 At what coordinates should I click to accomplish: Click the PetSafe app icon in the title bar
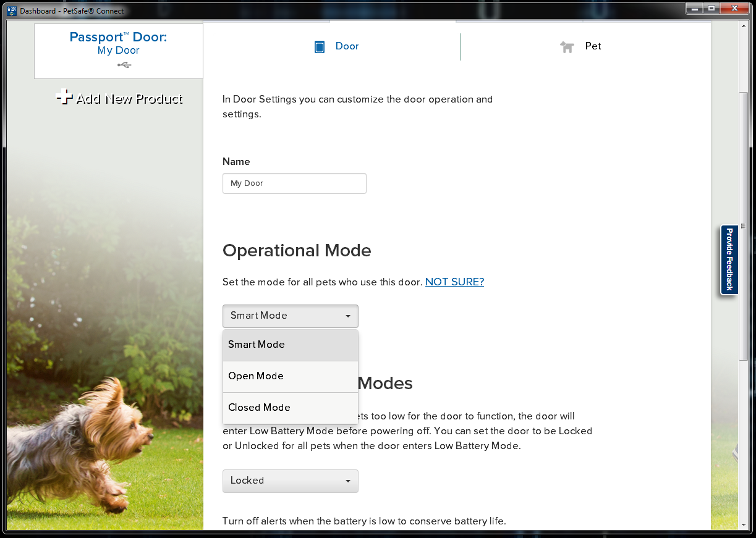[x=12, y=11]
